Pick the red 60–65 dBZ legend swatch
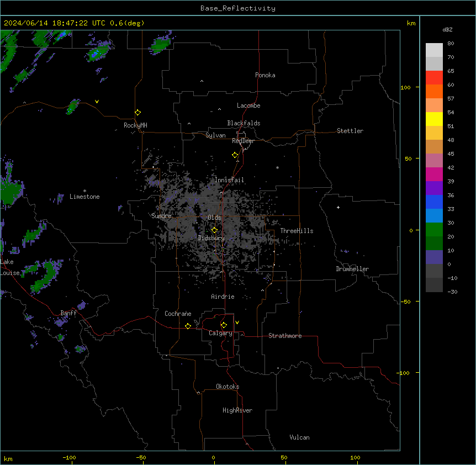Image resolution: width=476 pixels, height=465 pixels. coord(434,78)
